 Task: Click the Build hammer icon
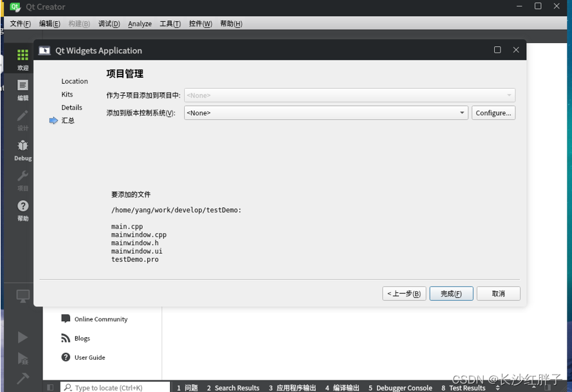click(23, 378)
